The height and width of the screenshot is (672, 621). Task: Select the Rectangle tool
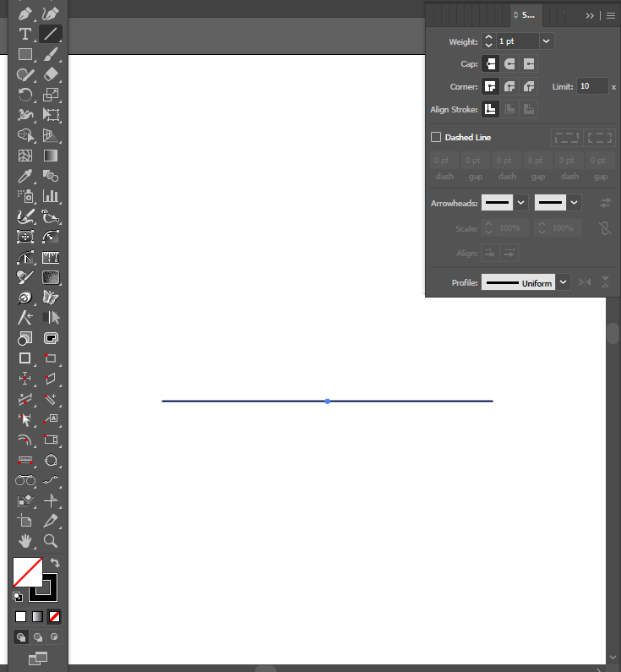[25, 54]
